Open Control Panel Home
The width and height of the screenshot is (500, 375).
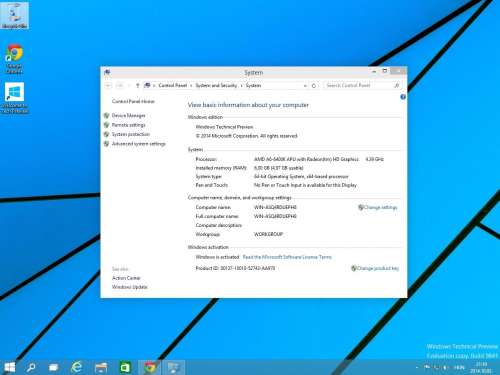pos(133,101)
